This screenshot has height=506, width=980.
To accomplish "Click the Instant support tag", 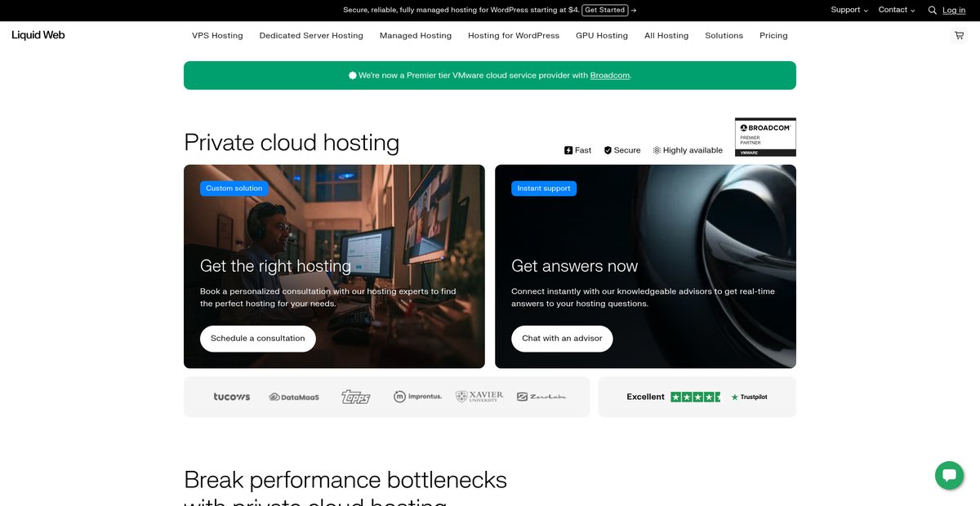I will point(544,189).
